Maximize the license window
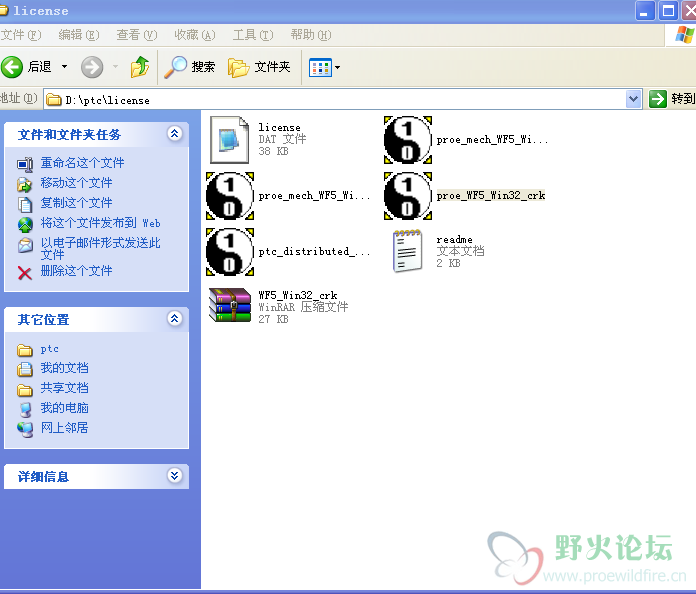Image resolution: width=696 pixels, height=594 pixels. [668, 11]
